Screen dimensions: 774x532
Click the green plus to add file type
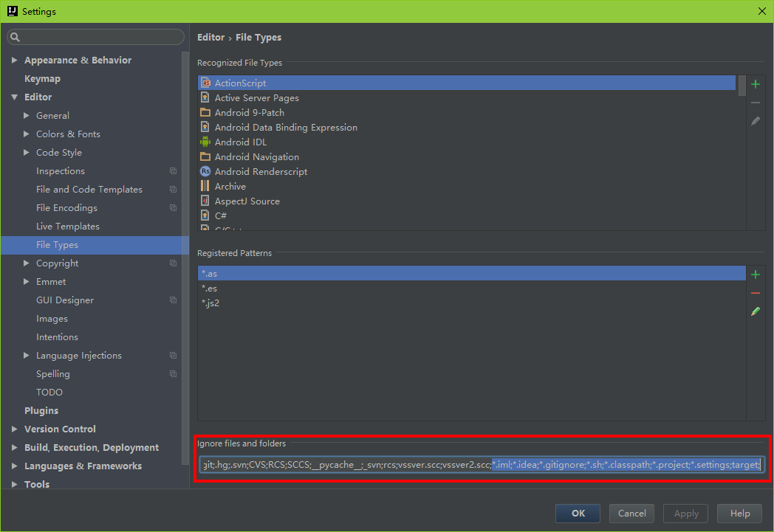pos(756,84)
